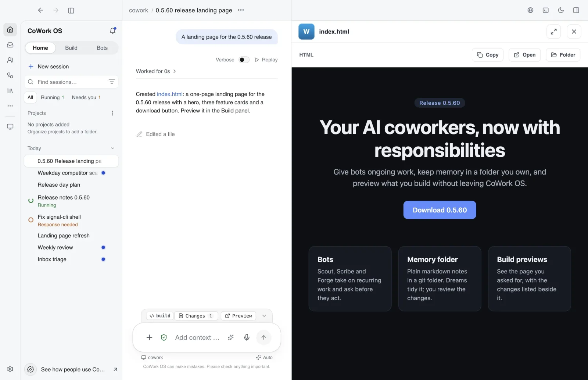Switch to dark mode moon icon
The image size is (588, 380).
point(561,10)
